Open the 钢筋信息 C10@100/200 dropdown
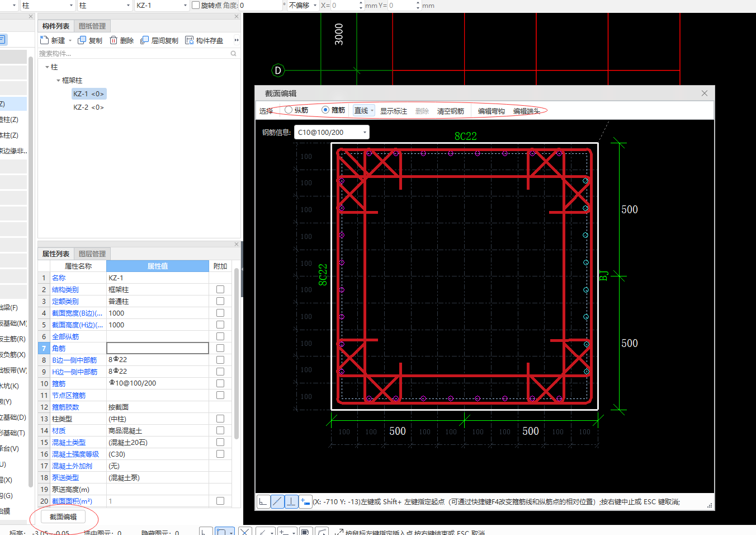The height and width of the screenshot is (535, 756). pyautogui.click(x=365, y=133)
